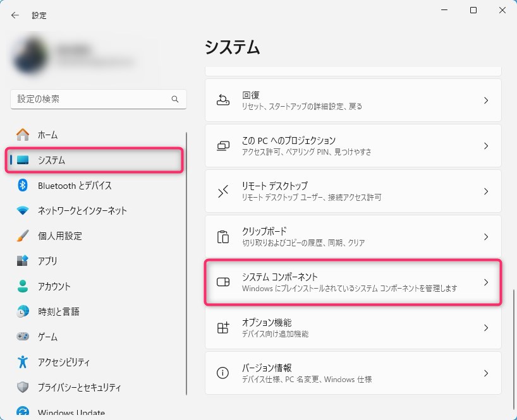The image size is (517, 420).
Task: Click the search magnifier icon
Action: click(x=175, y=100)
